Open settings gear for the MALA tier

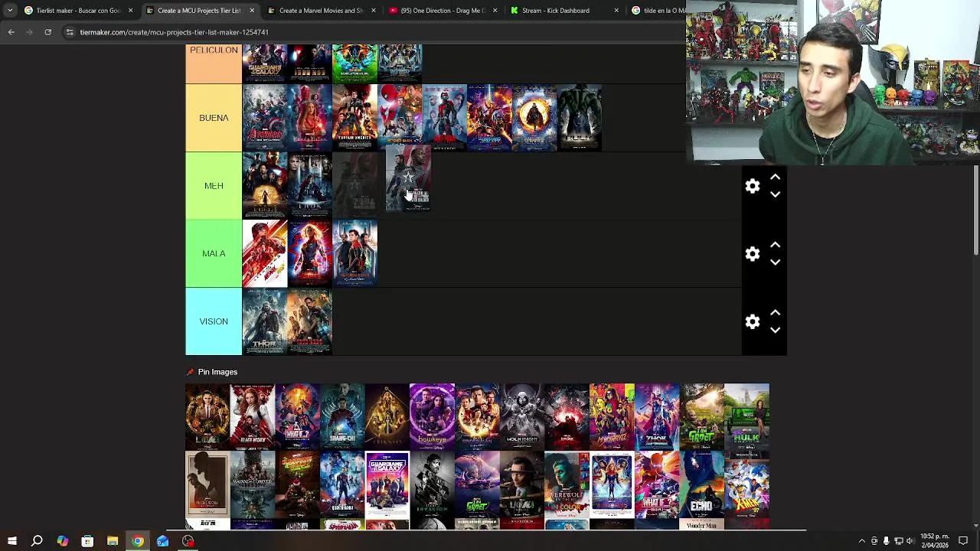point(753,254)
